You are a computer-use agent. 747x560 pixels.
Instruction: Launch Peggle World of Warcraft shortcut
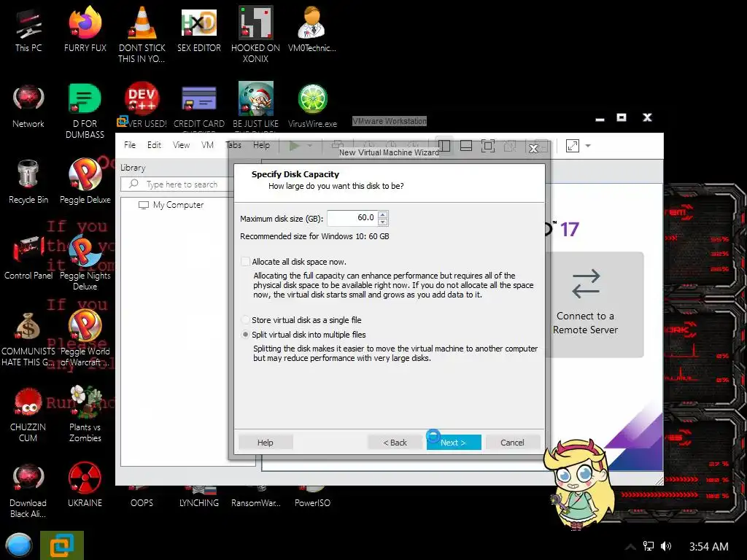[x=85, y=338]
